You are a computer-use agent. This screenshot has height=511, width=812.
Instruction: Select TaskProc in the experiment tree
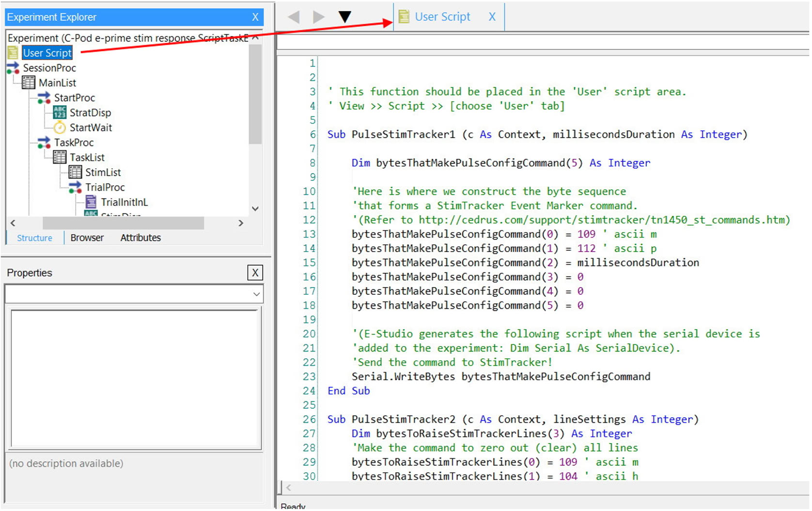click(74, 143)
